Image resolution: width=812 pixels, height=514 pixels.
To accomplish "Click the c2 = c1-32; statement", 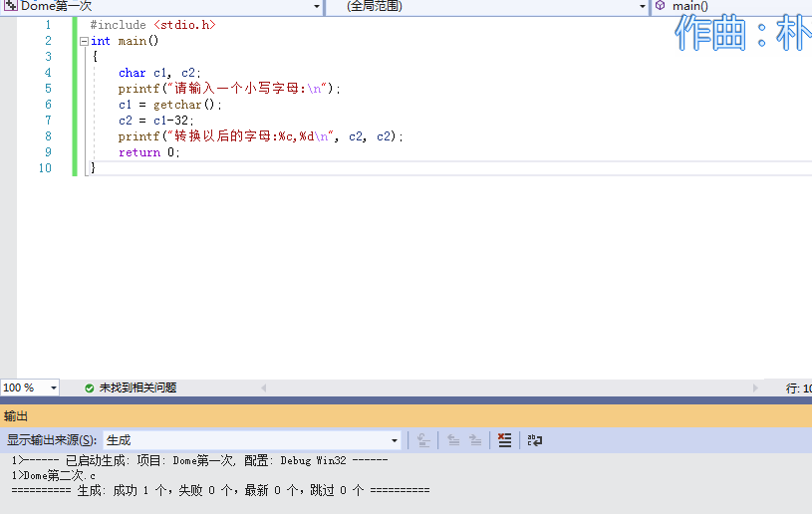I will pos(155,121).
